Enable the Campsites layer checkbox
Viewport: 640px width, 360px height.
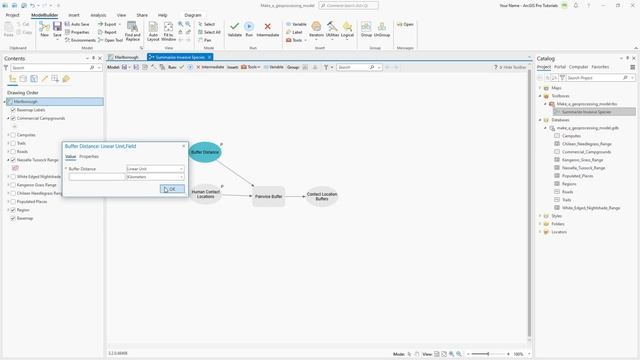point(13,135)
